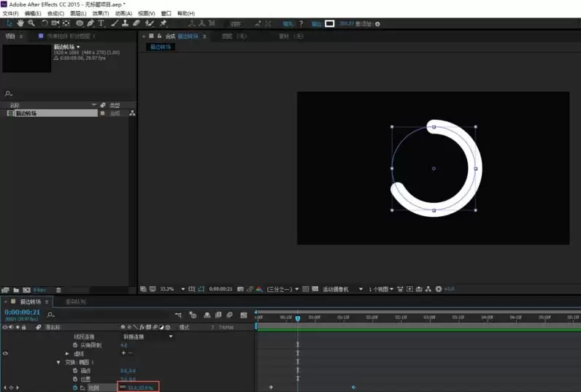581x392 pixels.
Task: Open the 1 view layout dropdown
Action: pyautogui.click(x=381, y=289)
